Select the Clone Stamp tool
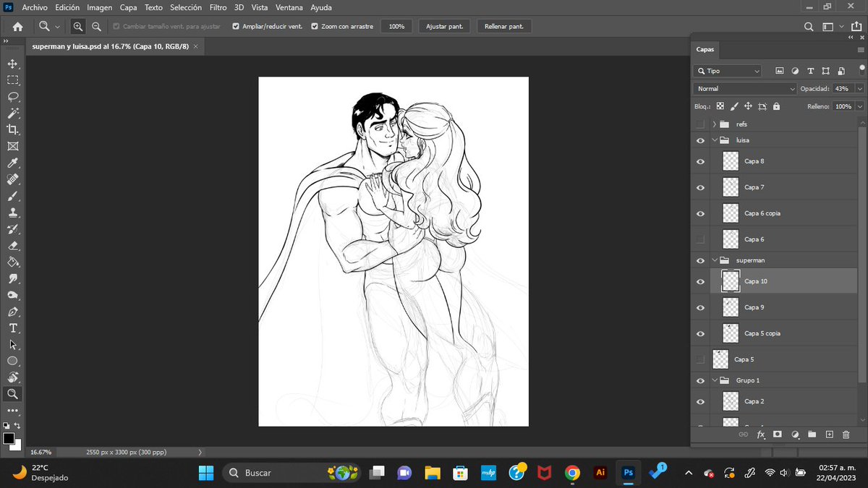The width and height of the screenshot is (868, 488). [12, 213]
